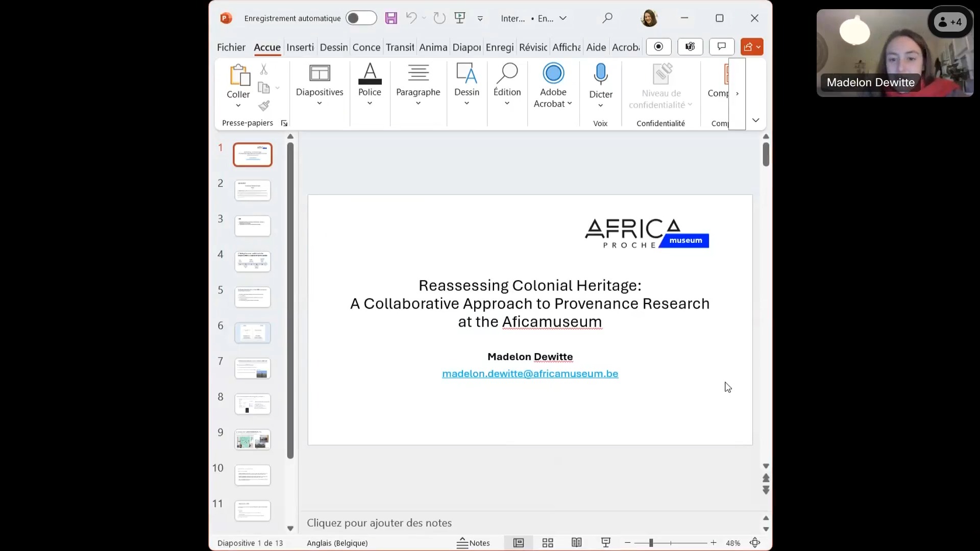Open file name dropdown in title bar
Viewport: 980px width, 551px height.
[x=563, y=18]
